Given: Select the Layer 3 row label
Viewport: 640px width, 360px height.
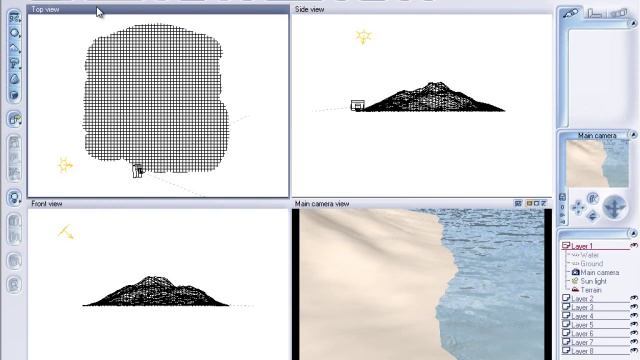Looking at the screenshot, I should click(x=582, y=307).
